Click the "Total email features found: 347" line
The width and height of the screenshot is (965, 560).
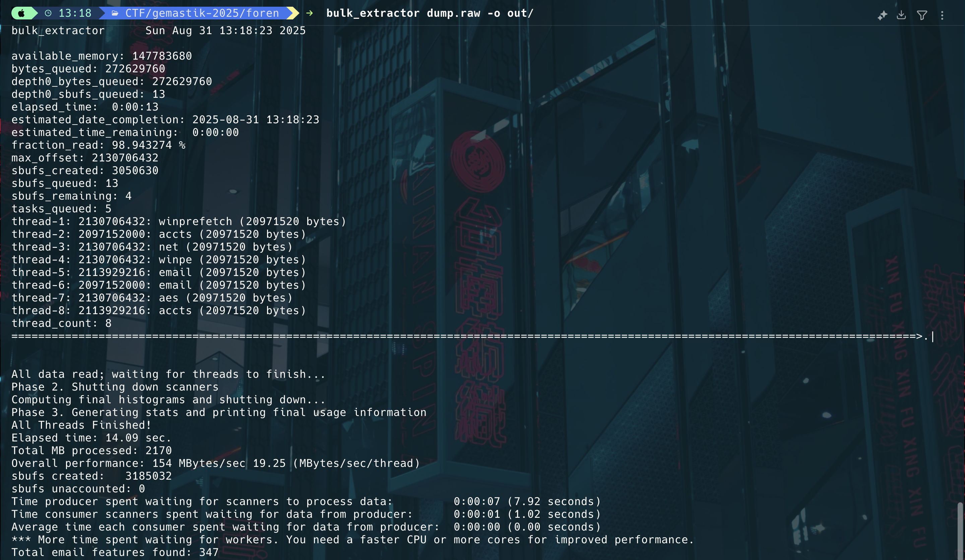115,552
